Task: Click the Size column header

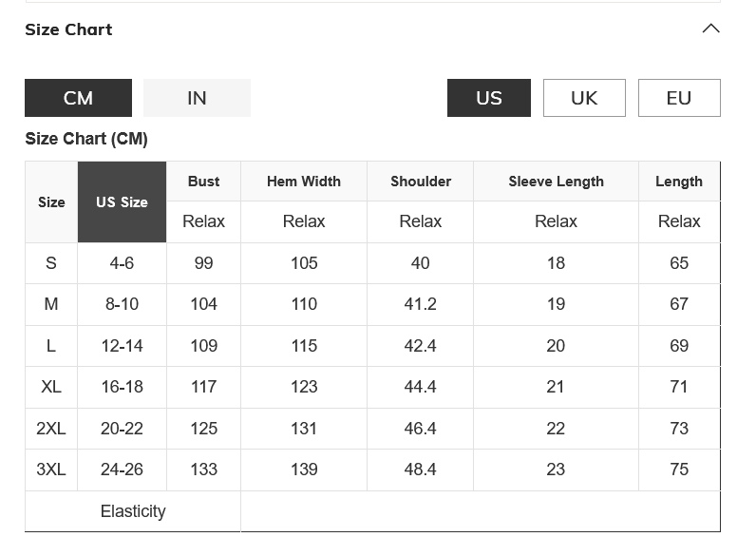Action: (x=51, y=201)
